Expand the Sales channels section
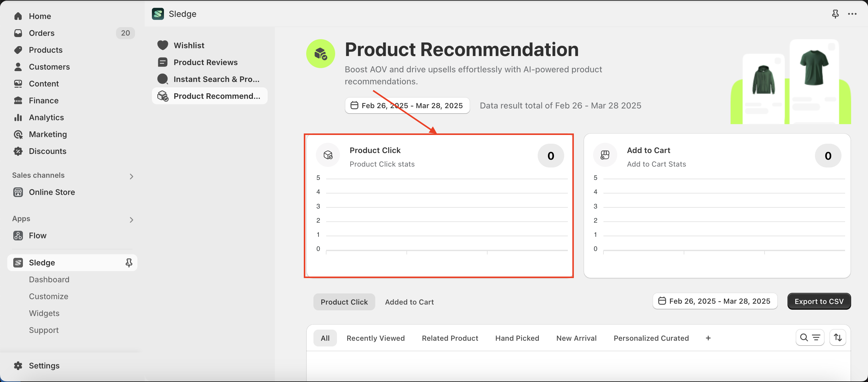 pos(131,176)
